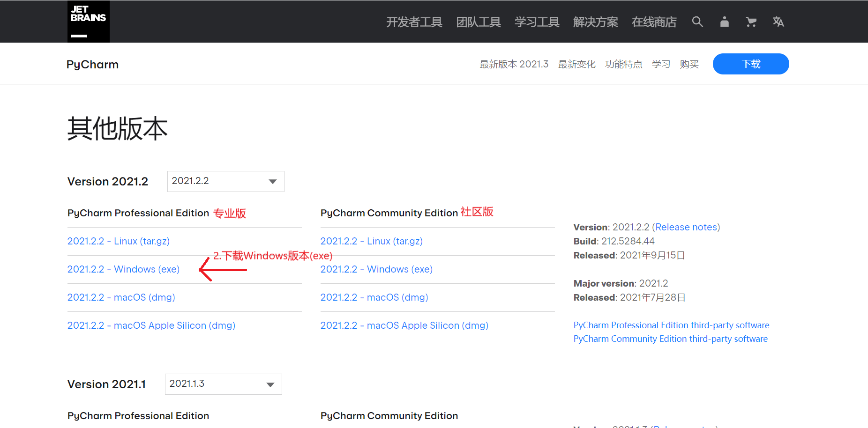Click the 其他版本 page heading
The height and width of the screenshot is (428, 868).
tap(117, 129)
